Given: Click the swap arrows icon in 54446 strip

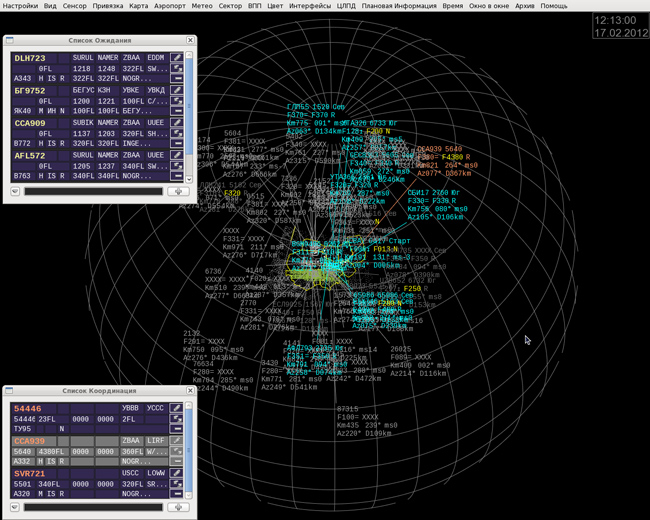Looking at the screenshot, I should 177,419.
